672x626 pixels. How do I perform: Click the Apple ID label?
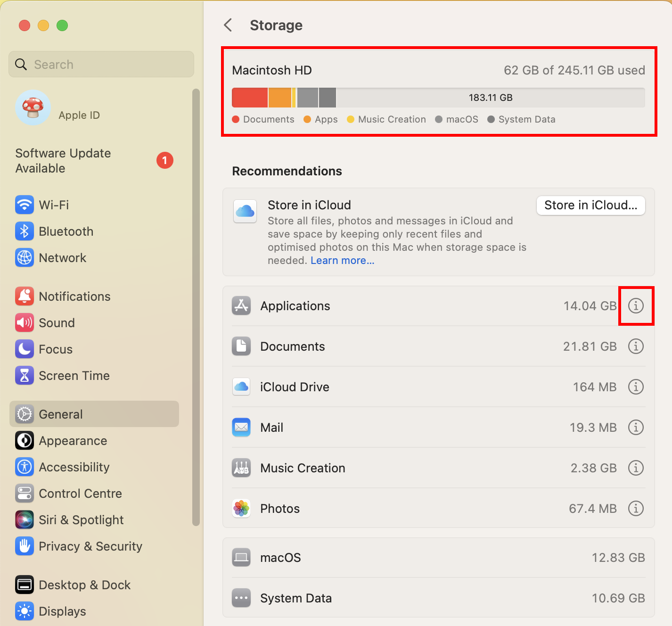pos(79,115)
